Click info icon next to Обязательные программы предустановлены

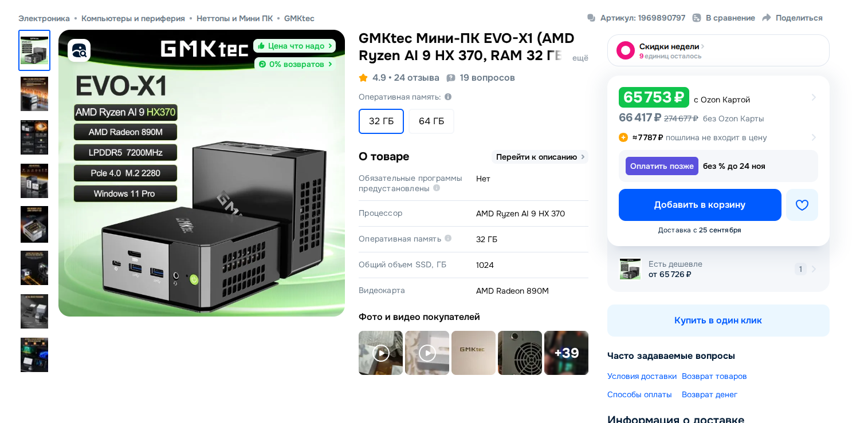[x=437, y=188]
